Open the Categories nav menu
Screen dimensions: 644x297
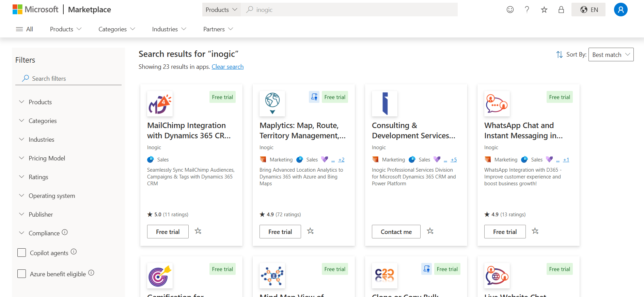coord(117,29)
